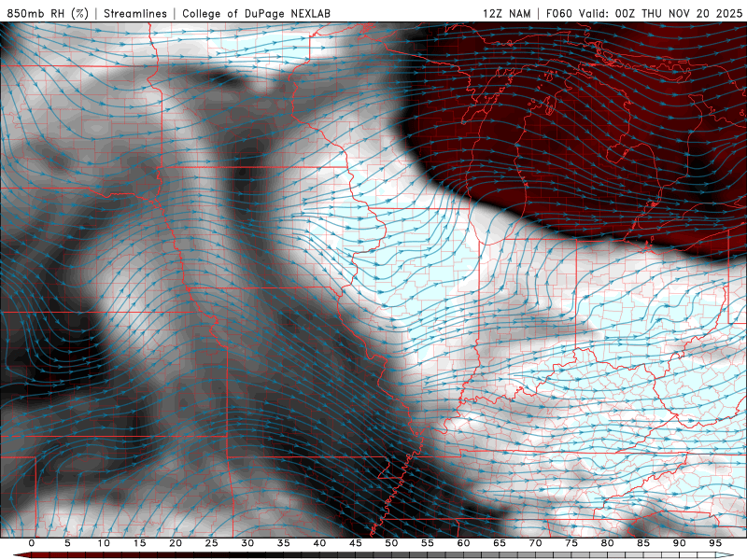747x560 pixels.
Task: Click the '12Z NAM' model run label
Action: click(507, 13)
